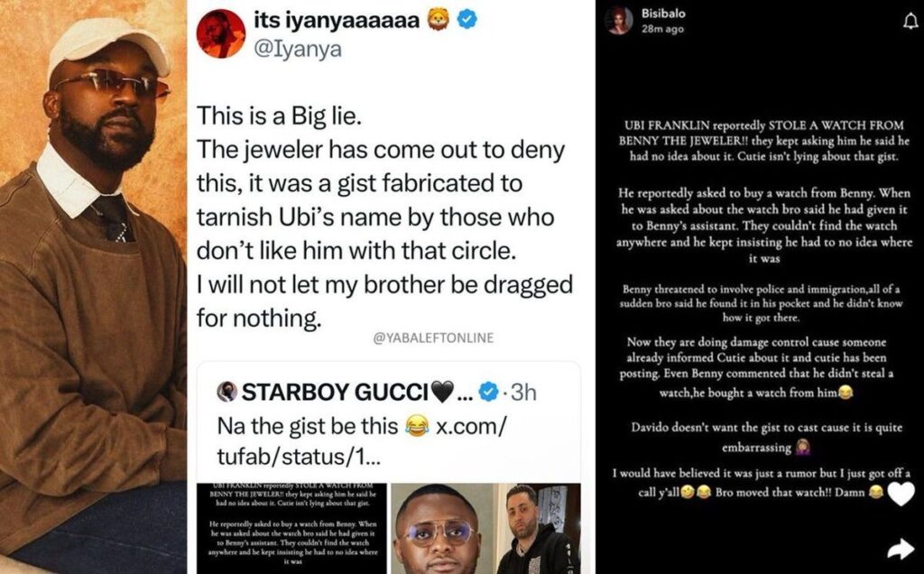
Task: Like the story with the heart icon
Action: [901, 493]
